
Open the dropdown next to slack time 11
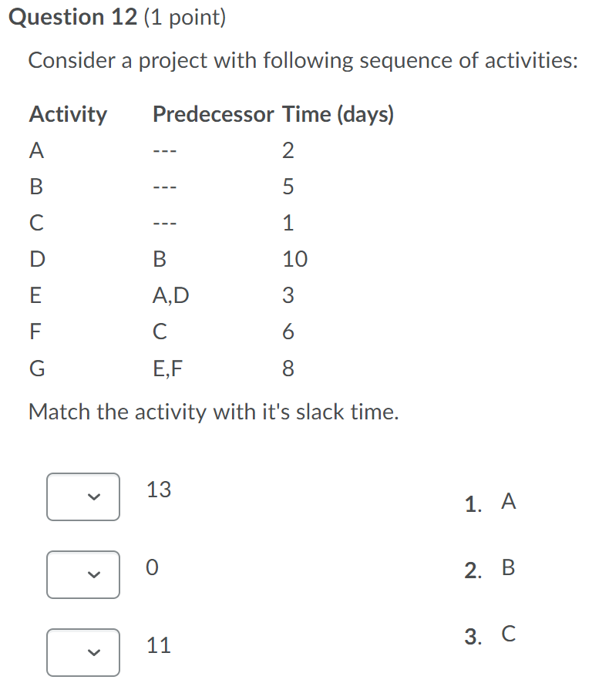[x=82, y=653]
